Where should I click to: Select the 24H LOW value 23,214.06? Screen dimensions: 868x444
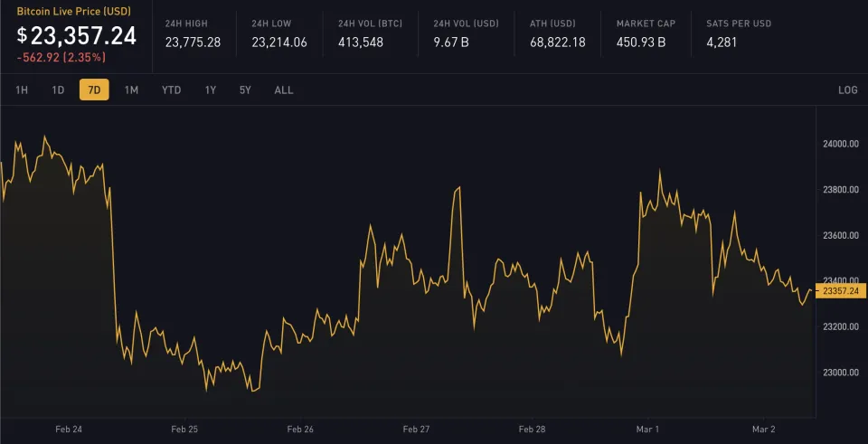278,42
